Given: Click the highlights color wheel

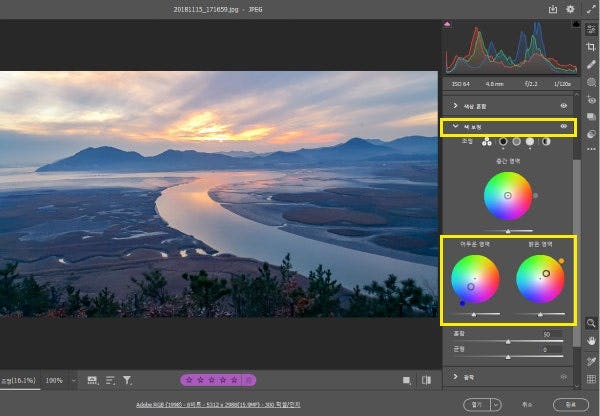Looking at the screenshot, I should [x=540, y=279].
